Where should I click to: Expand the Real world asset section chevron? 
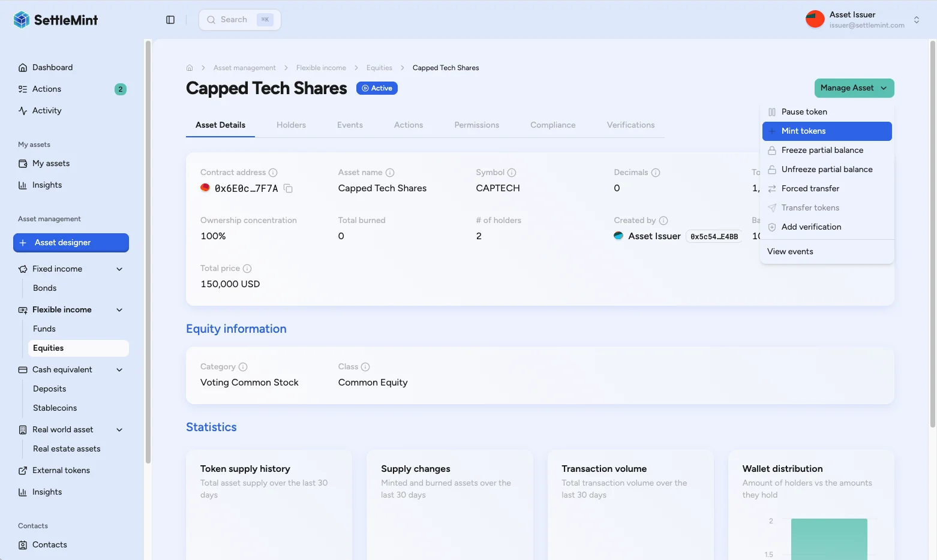[119, 429]
